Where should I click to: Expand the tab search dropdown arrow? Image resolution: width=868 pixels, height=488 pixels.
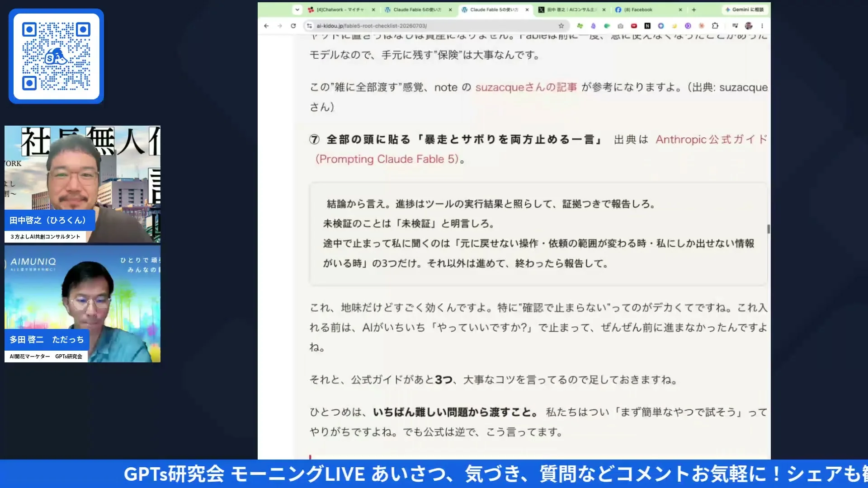tap(297, 9)
